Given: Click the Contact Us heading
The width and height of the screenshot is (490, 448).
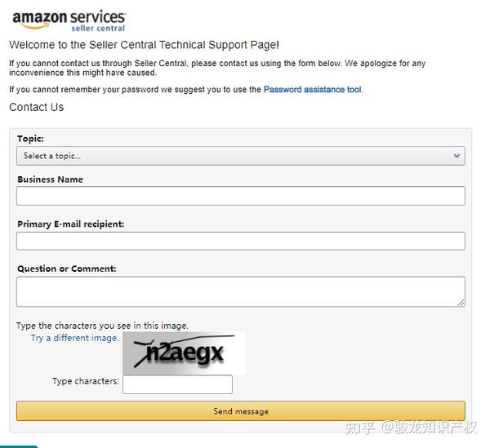Looking at the screenshot, I should pos(37,107).
